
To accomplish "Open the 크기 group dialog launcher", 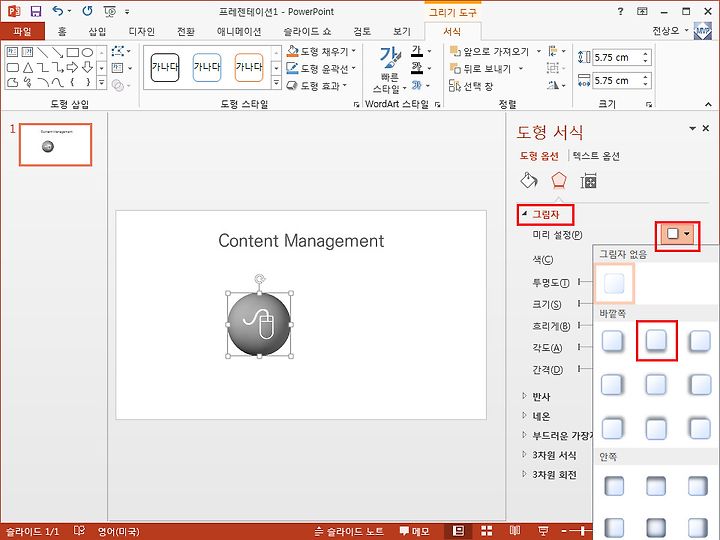I will [x=649, y=105].
